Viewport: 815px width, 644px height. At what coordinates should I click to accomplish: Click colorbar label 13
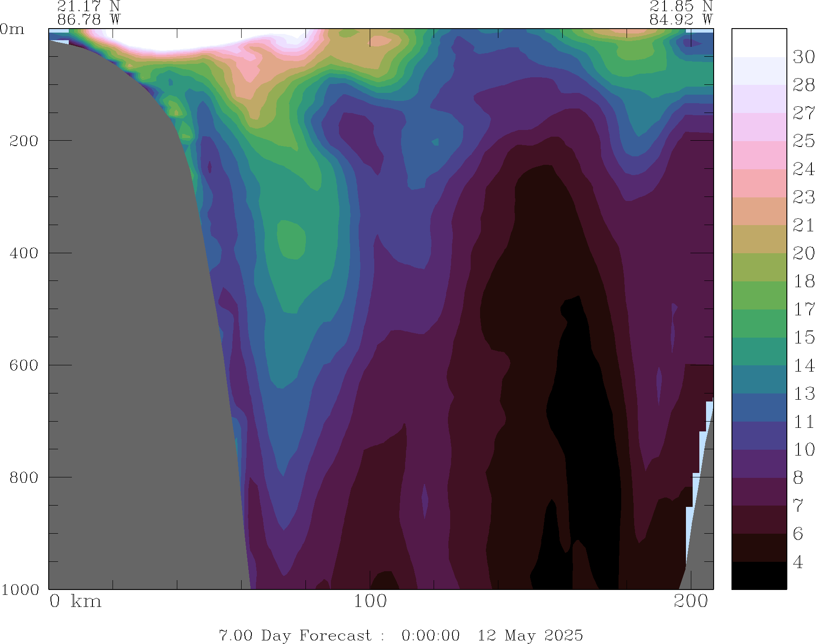tap(804, 393)
